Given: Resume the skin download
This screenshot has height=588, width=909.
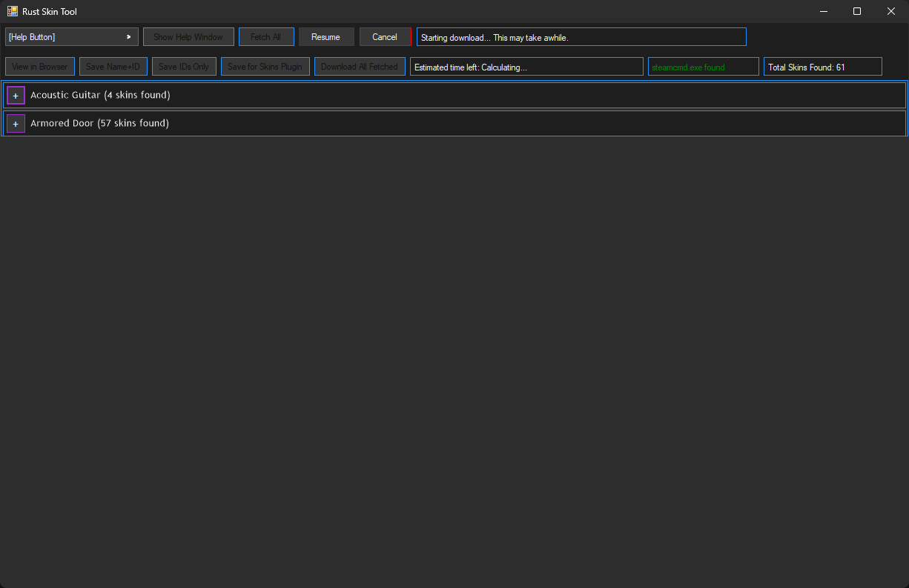Looking at the screenshot, I should click(x=326, y=36).
